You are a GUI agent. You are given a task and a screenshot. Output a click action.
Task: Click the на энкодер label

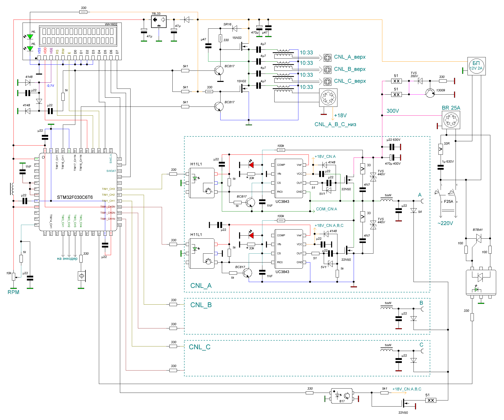pyautogui.click(x=67, y=258)
